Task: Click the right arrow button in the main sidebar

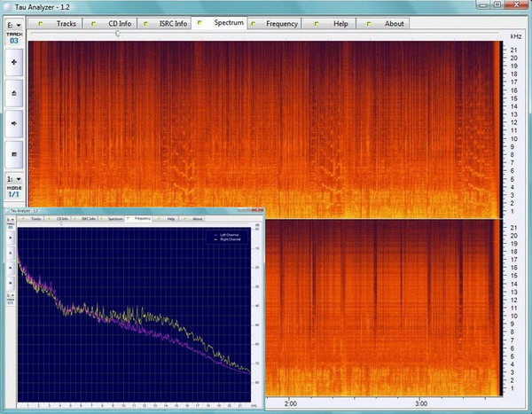Action: coord(13,123)
